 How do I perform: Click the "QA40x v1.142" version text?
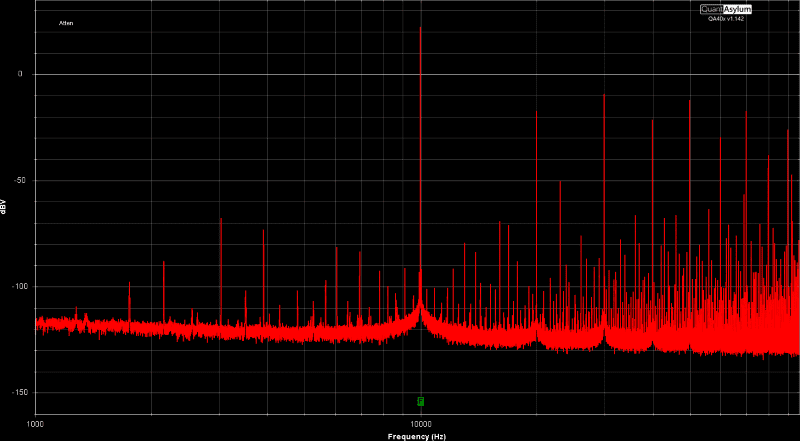click(726, 19)
